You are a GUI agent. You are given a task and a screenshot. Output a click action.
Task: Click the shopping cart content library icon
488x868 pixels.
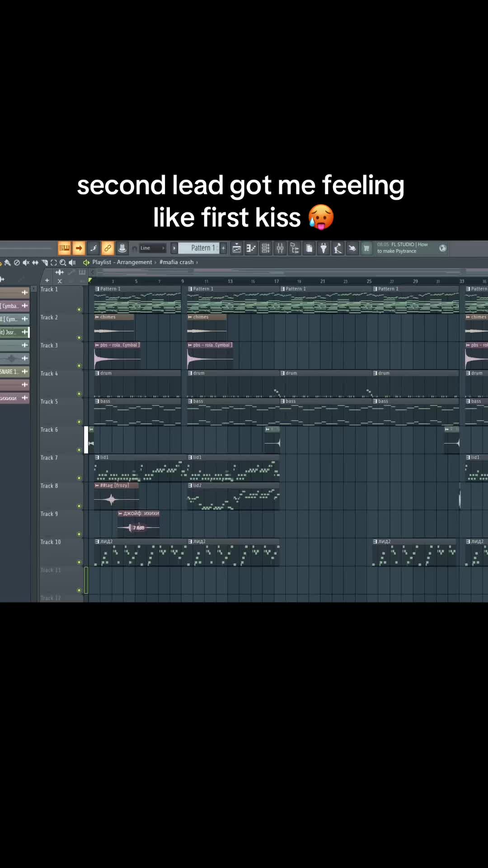(x=366, y=248)
